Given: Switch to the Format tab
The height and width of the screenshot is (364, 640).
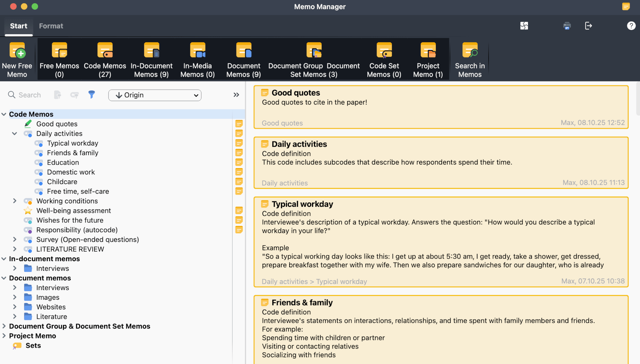Looking at the screenshot, I should (x=51, y=26).
